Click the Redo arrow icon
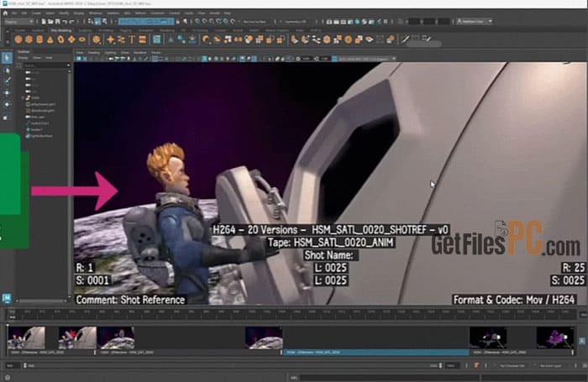This screenshot has width=588, height=382. point(71,22)
